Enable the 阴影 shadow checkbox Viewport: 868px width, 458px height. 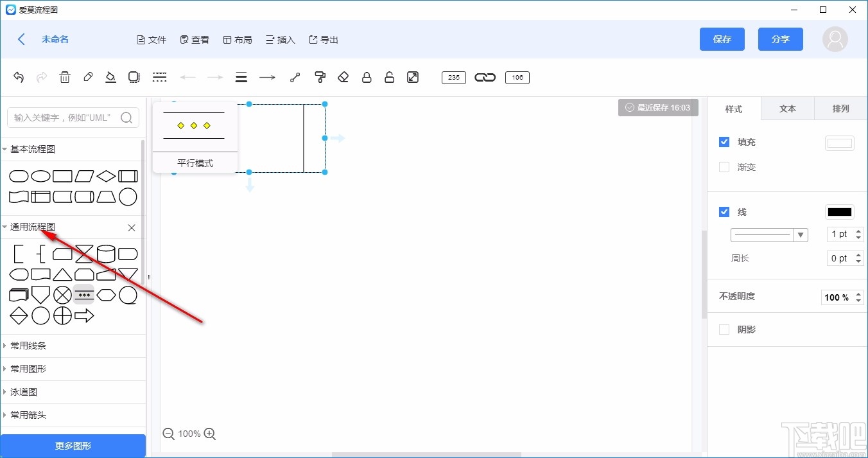[724, 330]
